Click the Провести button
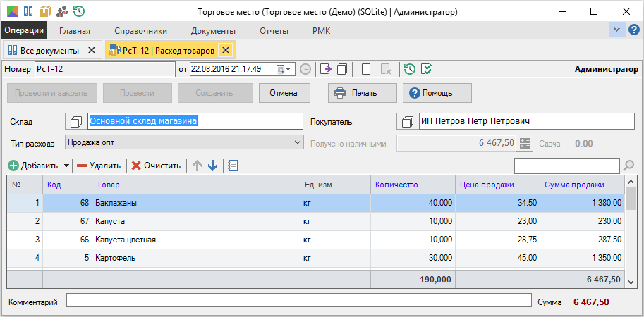The width and height of the screenshot is (644, 317). pos(137,93)
